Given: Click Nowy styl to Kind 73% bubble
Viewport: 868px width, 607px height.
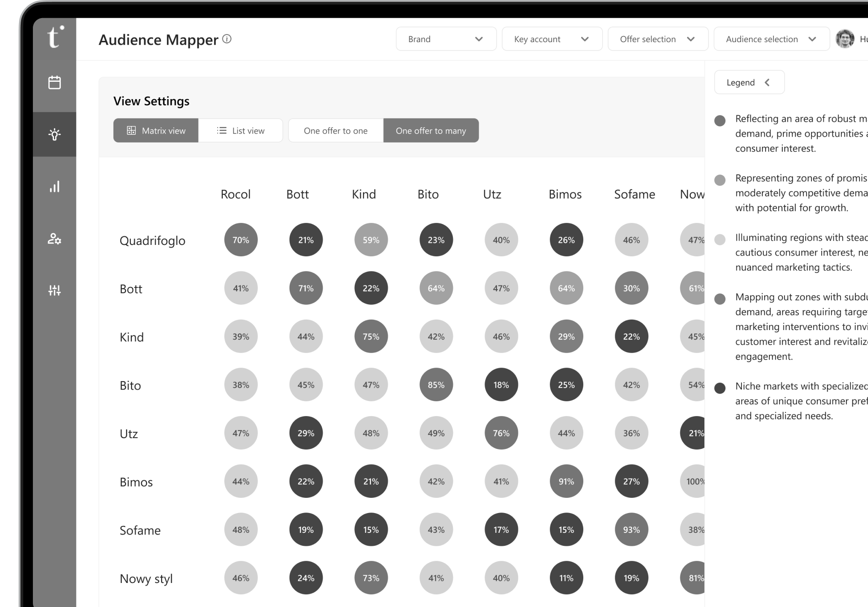Looking at the screenshot, I should coord(371,578).
